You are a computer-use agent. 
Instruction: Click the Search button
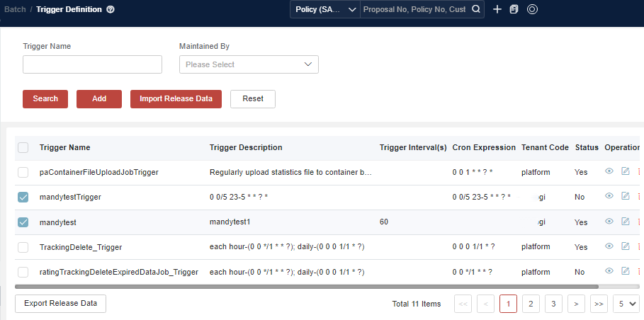pos(45,99)
